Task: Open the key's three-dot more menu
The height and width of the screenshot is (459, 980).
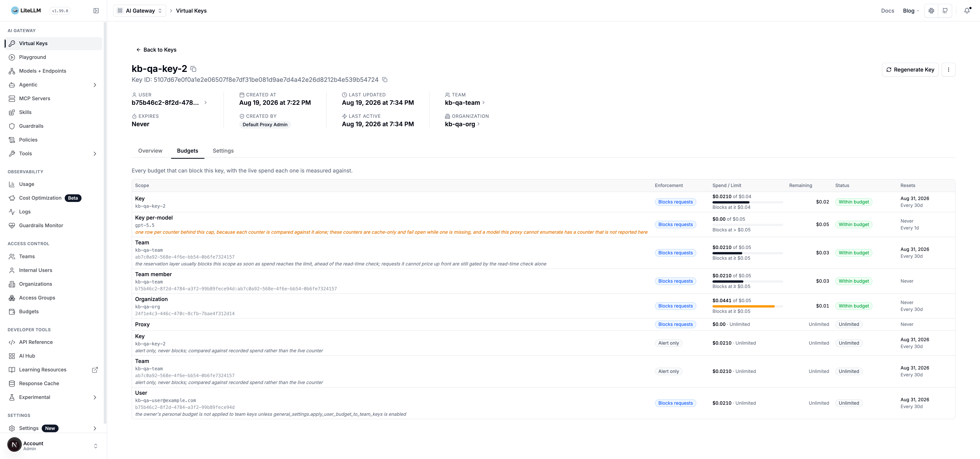Action: [948, 70]
